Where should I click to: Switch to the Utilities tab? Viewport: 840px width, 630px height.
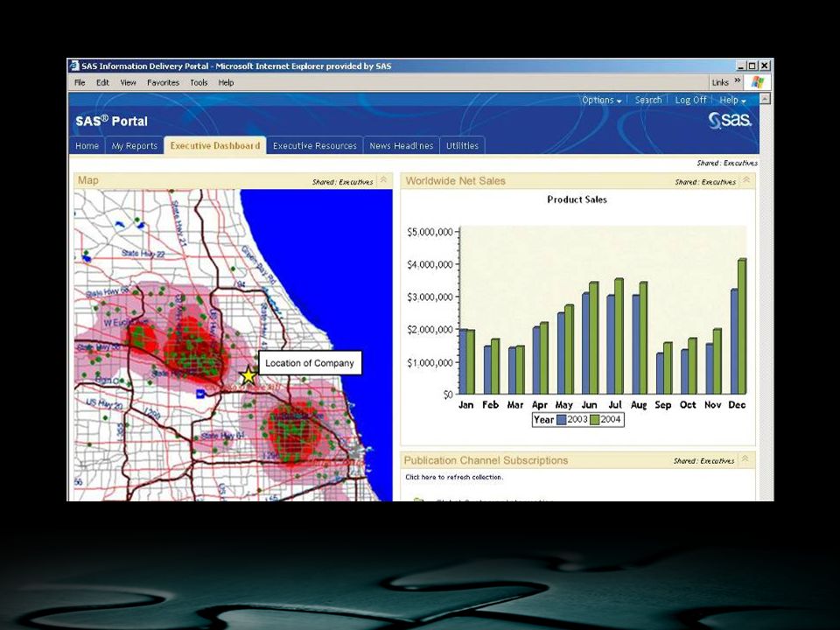pyautogui.click(x=462, y=146)
